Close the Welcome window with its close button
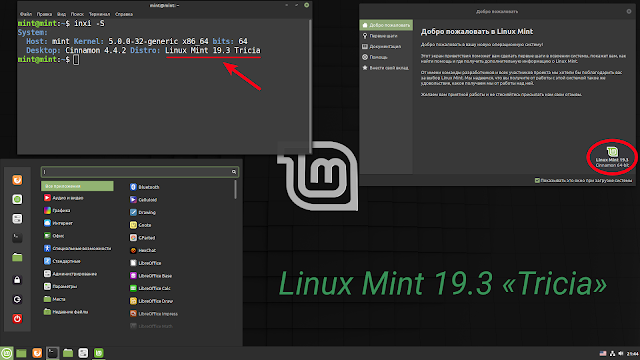640x360 pixels. point(629,11)
